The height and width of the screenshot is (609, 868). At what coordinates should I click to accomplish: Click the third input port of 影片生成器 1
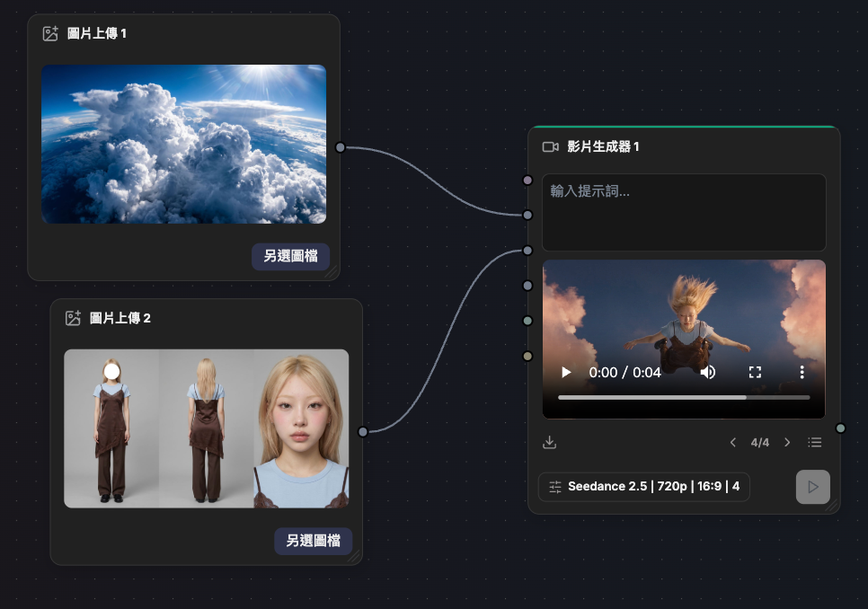pos(527,251)
